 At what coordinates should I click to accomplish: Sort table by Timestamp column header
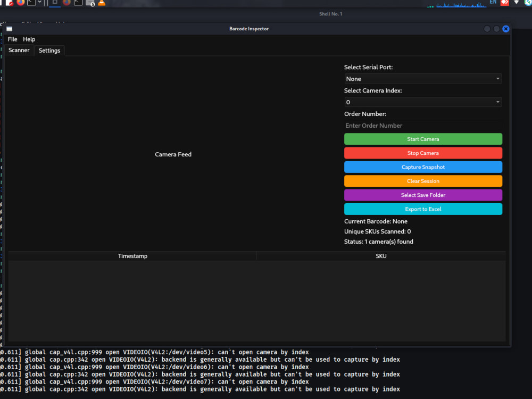(x=132, y=256)
